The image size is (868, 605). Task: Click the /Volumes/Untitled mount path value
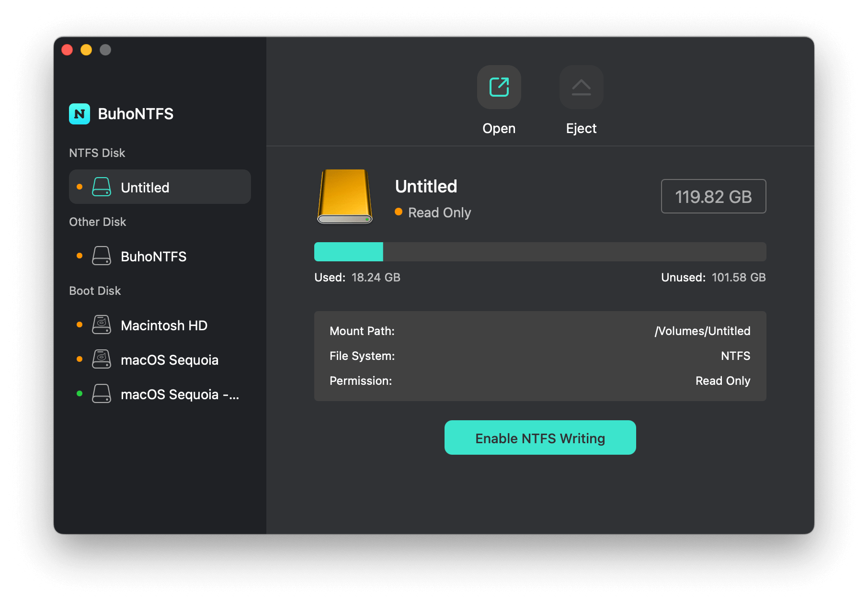click(702, 331)
